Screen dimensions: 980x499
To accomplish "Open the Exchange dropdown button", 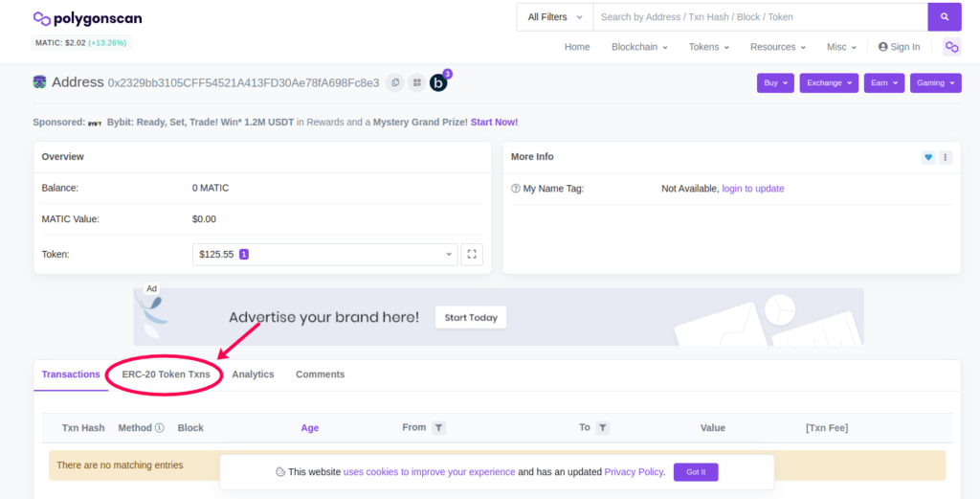I will pos(830,83).
